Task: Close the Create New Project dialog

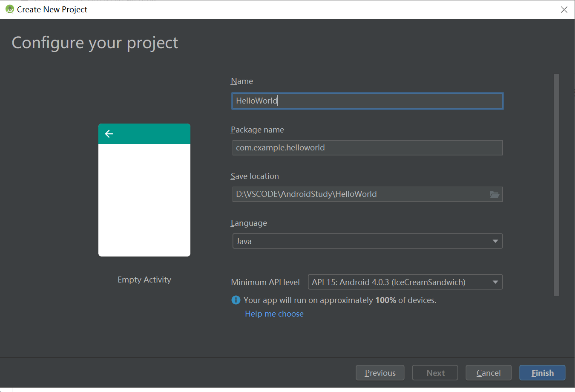Action: click(x=564, y=9)
